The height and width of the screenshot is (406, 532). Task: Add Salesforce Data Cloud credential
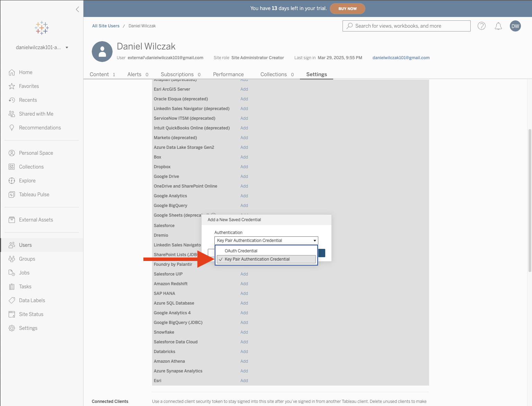click(x=244, y=342)
